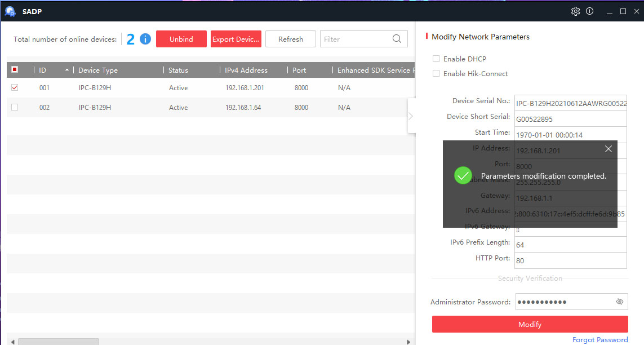Image resolution: width=644 pixels, height=345 pixels.
Task: Click the IPv6 Prefix Length field
Action: point(571,245)
